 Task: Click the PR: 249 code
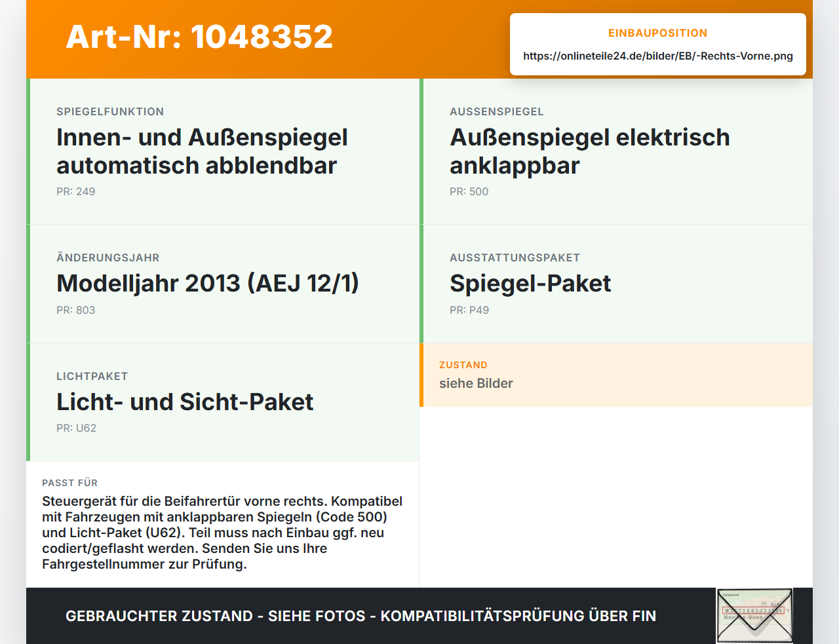[76, 191]
